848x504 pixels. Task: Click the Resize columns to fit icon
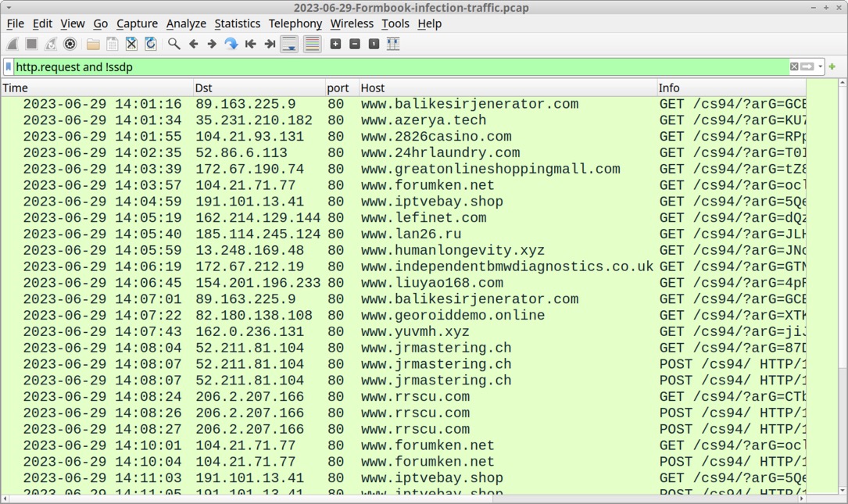(393, 44)
